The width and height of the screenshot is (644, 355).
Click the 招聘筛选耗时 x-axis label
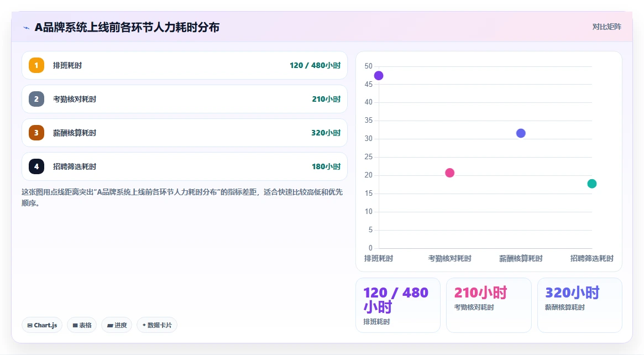pyautogui.click(x=592, y=258)
